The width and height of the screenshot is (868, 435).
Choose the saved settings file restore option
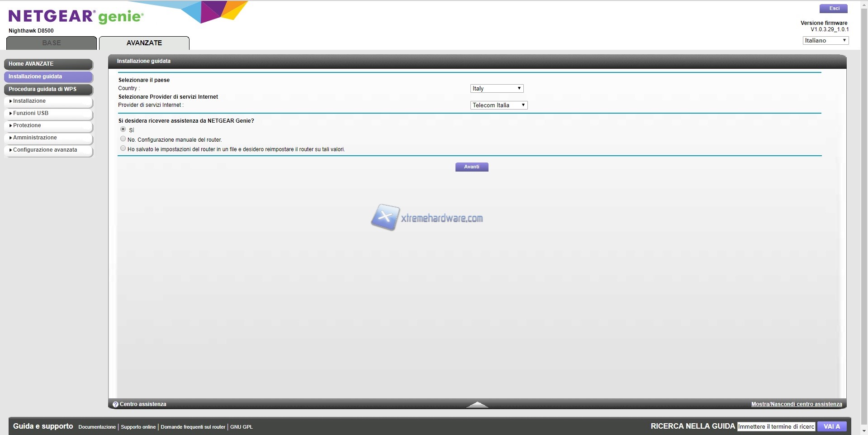[123, 148]
